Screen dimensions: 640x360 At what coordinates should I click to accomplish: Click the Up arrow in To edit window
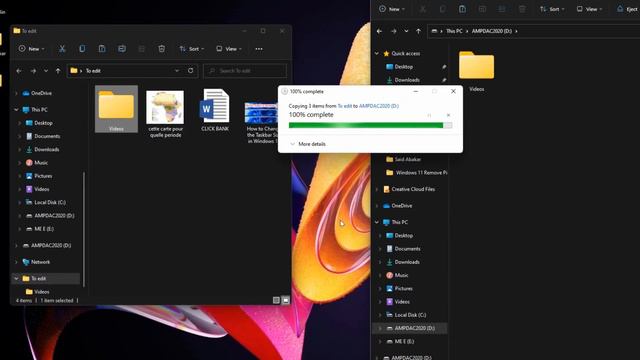[58, 71]
